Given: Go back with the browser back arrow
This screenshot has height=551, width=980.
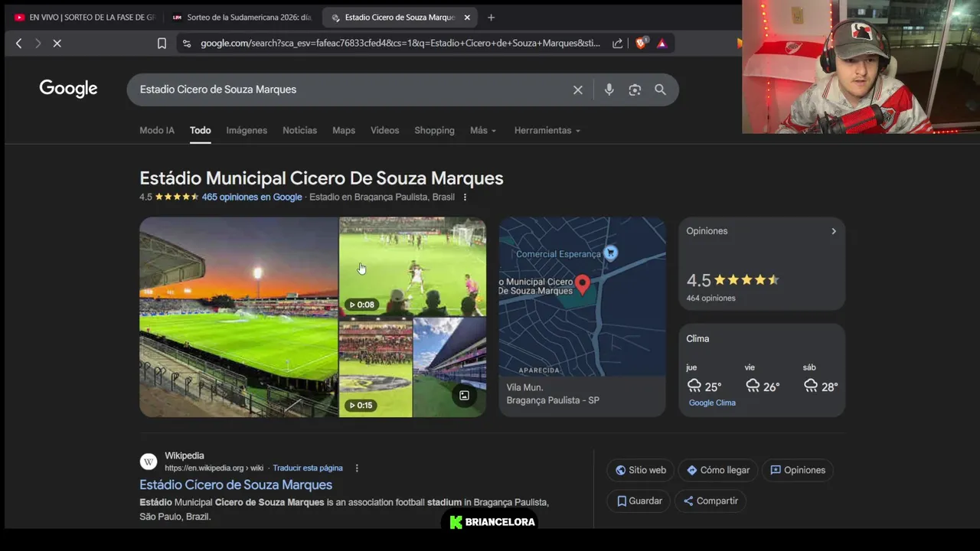Looking at the screenshot, I should pos(19,44).
